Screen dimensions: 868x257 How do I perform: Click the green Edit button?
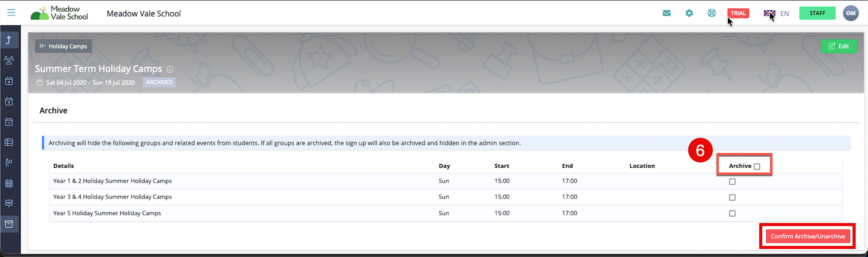(x=839, y=46)
